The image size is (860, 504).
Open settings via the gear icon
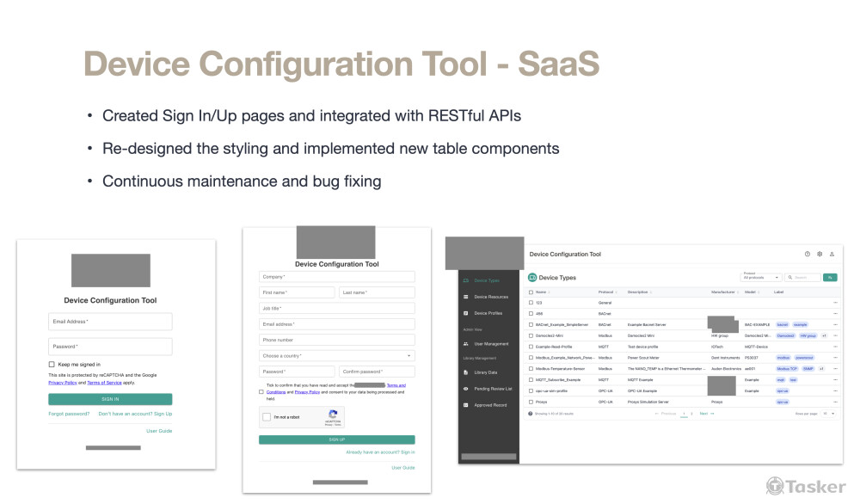(x=820, y=255)
